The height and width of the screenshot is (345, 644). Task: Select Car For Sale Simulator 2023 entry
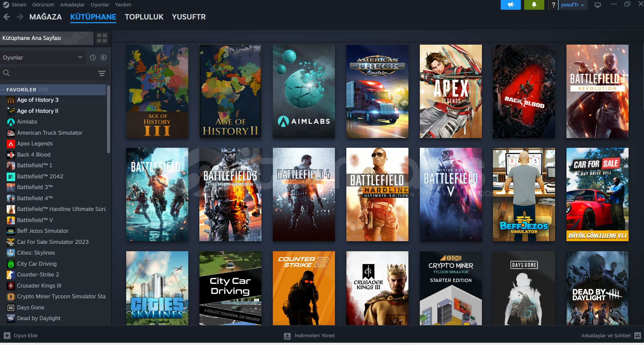pos(54,242)
